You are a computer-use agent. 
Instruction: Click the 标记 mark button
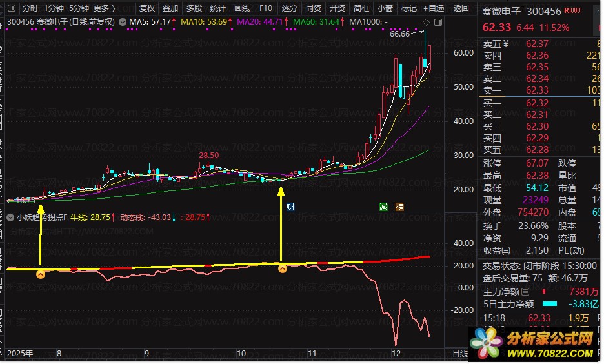(408, 8)
